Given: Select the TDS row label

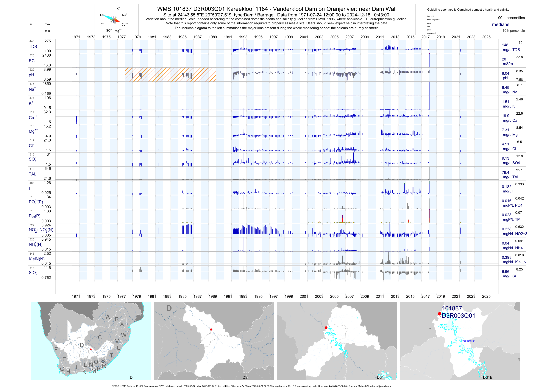Looking at the screenshot, I should point(33,47).
